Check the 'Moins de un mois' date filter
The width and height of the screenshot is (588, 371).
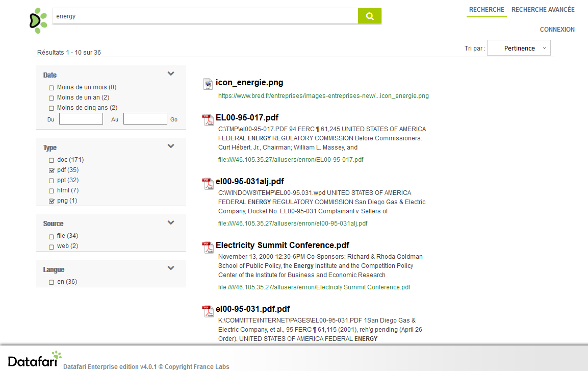52,88
